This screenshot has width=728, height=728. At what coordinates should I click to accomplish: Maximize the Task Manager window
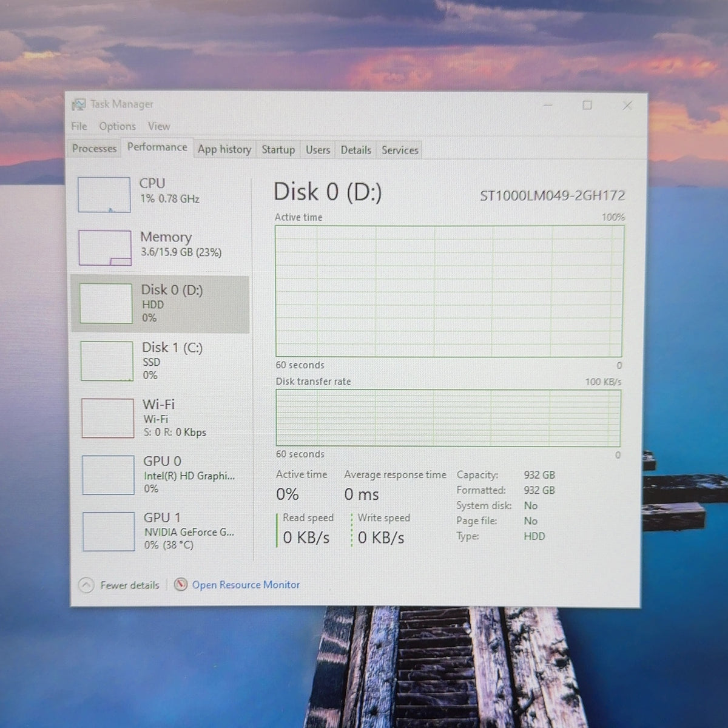click(587, 106)
